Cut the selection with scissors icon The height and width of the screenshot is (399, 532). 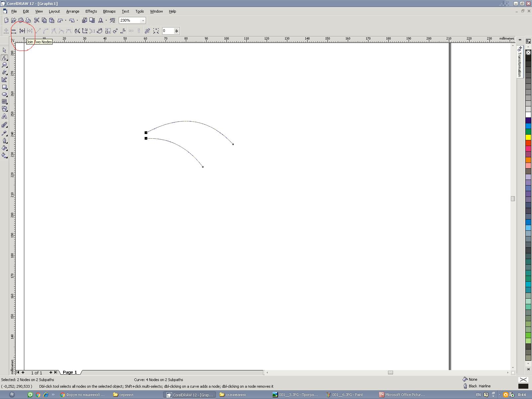coord(37,20)
